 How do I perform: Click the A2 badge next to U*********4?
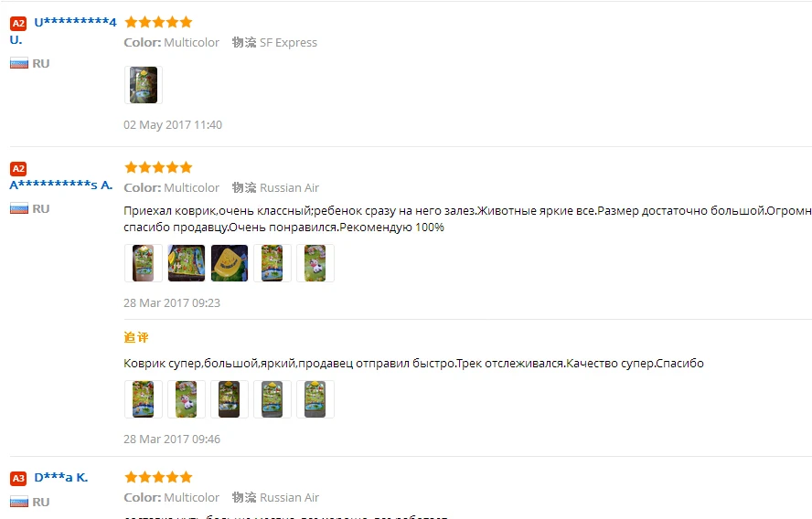tap(18, 23)
